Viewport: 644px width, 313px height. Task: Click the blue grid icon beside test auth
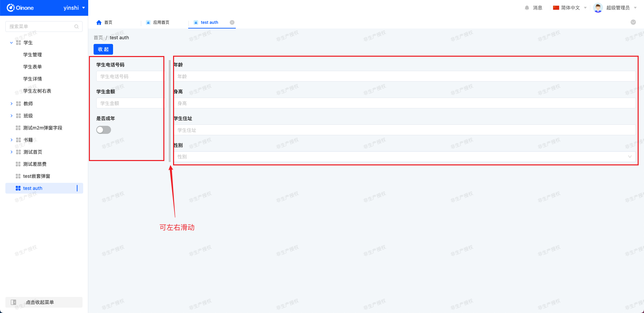tap(18, 188)
